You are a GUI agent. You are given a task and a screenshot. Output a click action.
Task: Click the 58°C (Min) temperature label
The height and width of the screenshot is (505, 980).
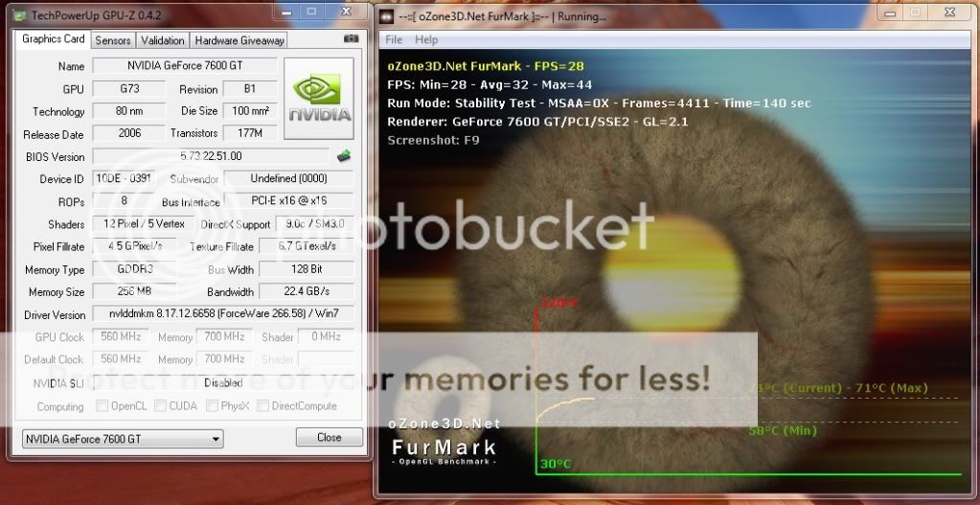click(x=783, y=430)
